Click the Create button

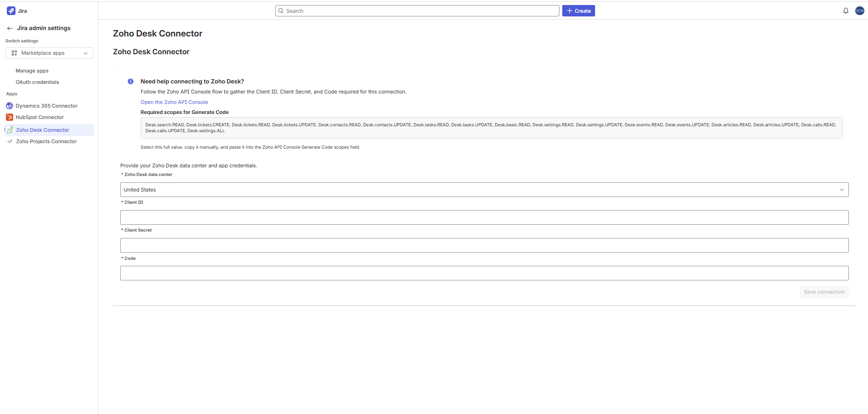tap(578, 10)
